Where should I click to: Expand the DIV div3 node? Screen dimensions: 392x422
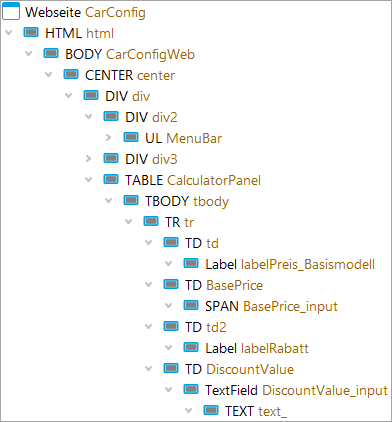(88, 158)
